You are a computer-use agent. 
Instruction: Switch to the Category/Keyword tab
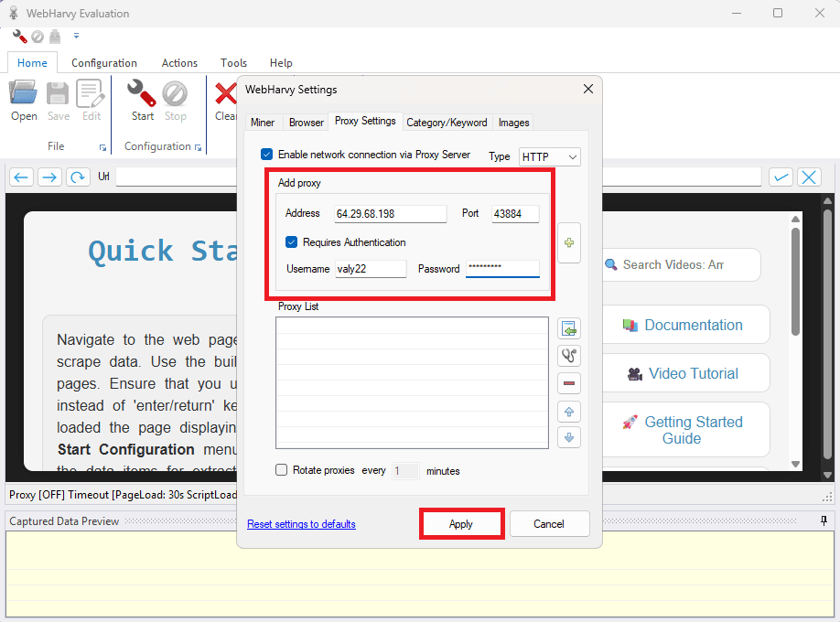coord(447,122)
